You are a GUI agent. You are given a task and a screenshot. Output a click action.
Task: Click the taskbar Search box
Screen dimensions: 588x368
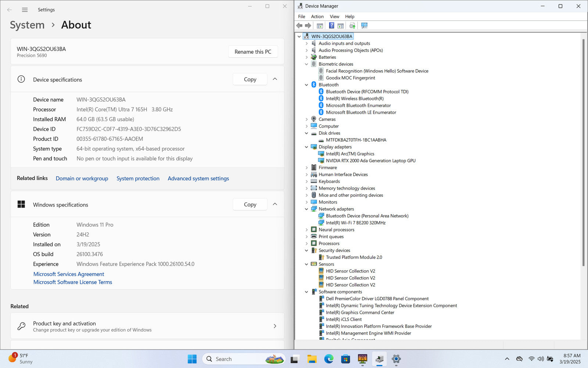[x=244, y=359]
